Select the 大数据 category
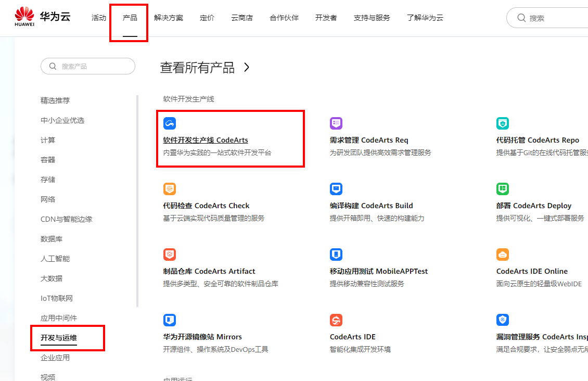 (52, 278)
